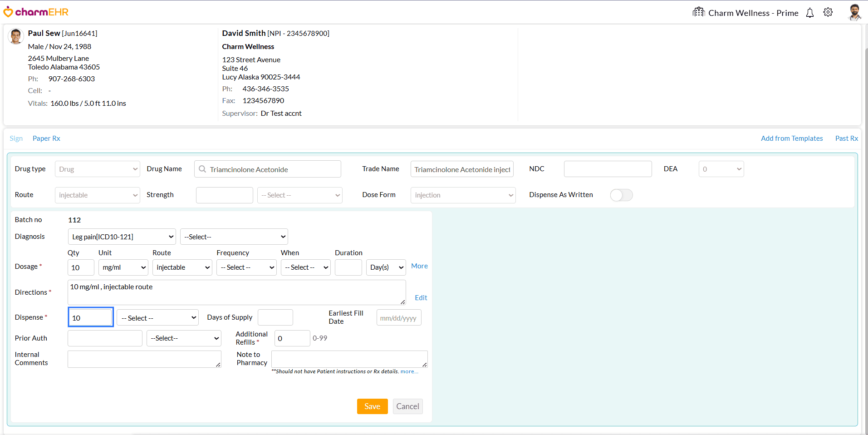The height and width of the screenshot is (435, 868).
Task: Open the When dropdown
Action: pos(306,267)
